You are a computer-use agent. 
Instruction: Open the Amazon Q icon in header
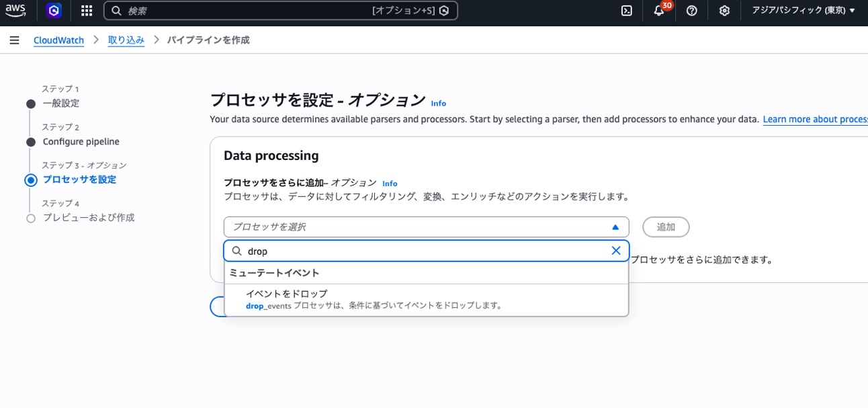click(54, 11)
